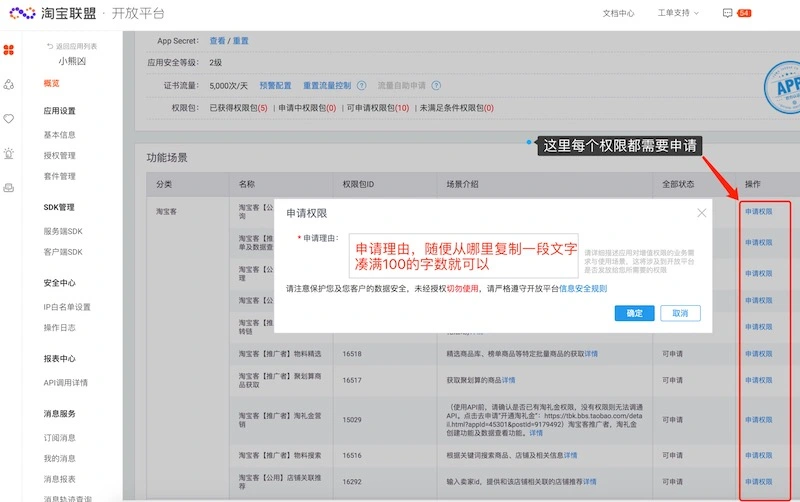
Task: Click help icon beside 流量自助申请
Action: (x=436, y=85)
